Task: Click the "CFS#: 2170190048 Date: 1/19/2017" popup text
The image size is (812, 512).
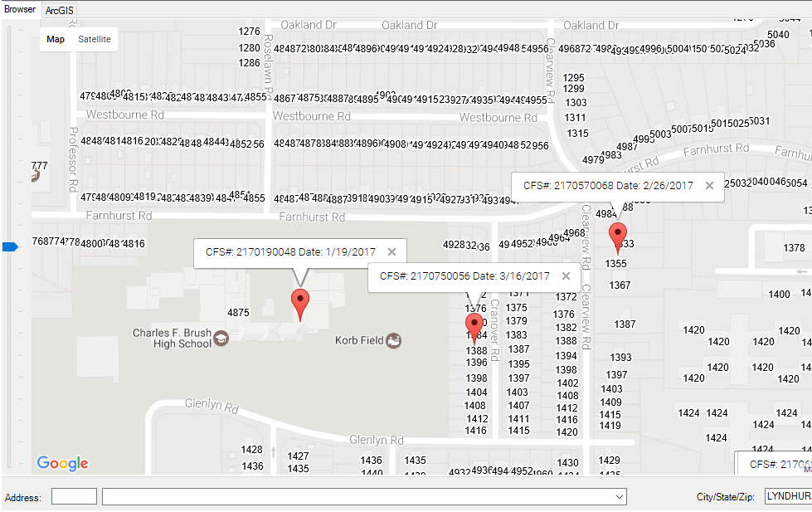Action: pos(290,252)
